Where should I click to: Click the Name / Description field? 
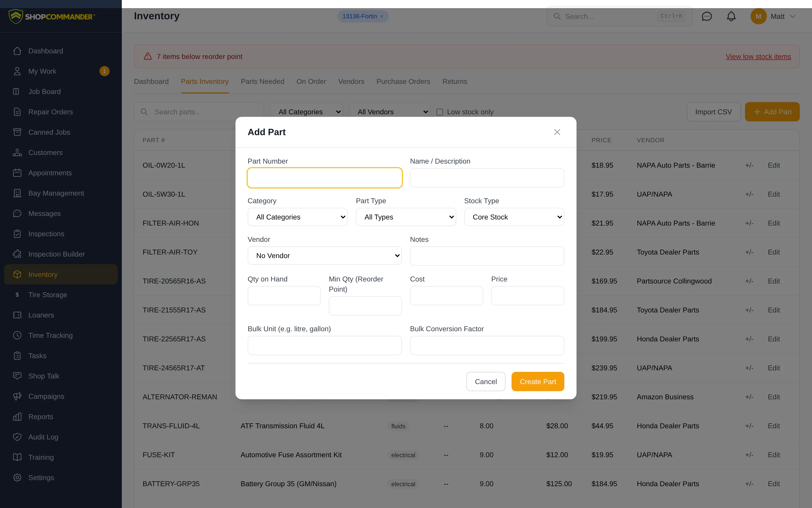pos(487,178)
